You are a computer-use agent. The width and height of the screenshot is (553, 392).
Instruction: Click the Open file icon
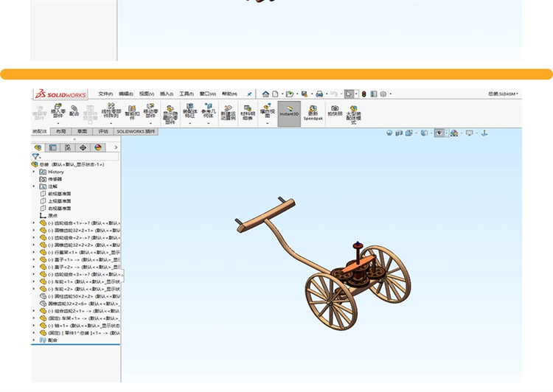[x=290, y=94]
